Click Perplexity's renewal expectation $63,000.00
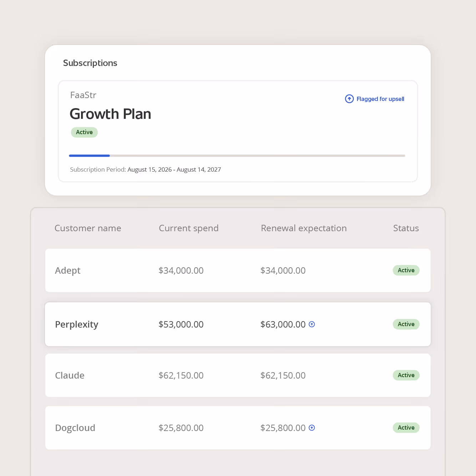476x476 pixels. point(283,324)
